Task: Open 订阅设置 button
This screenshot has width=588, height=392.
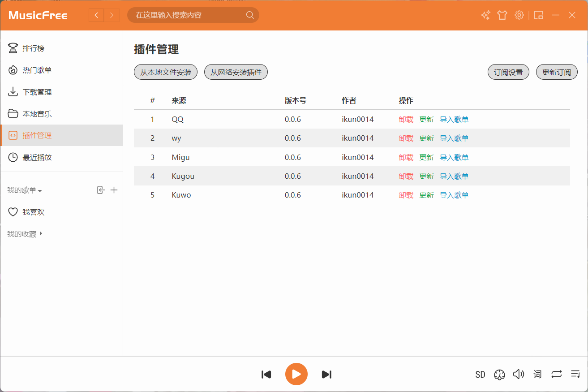Action: click(x=508, y=72)
